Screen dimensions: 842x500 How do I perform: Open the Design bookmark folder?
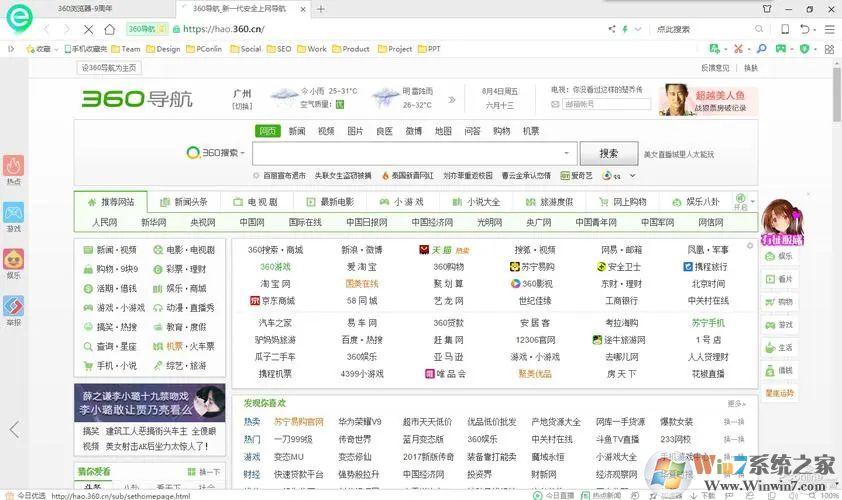tap(163, 49)
